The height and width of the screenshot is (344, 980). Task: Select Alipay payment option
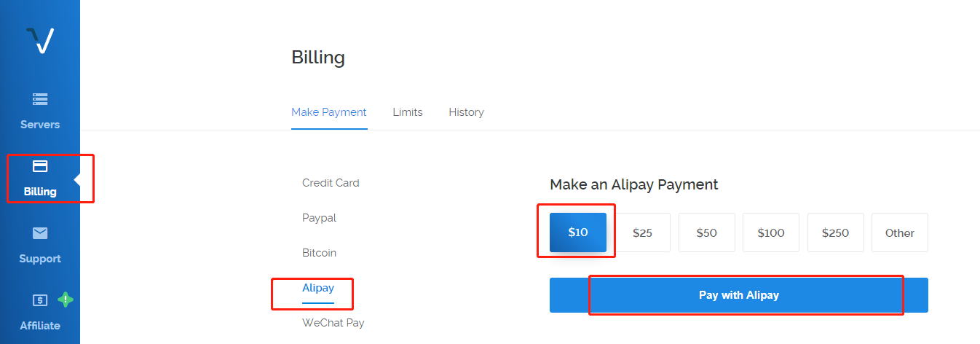[x=317, y=288]
